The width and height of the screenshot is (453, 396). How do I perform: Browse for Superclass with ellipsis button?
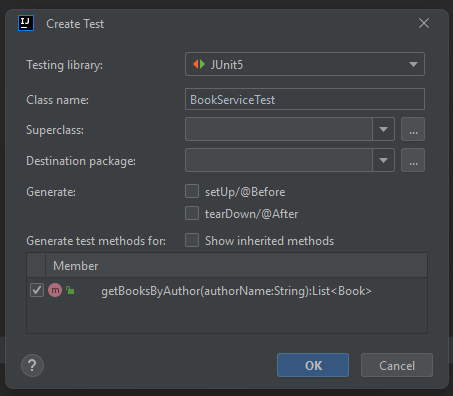point(413,129)
